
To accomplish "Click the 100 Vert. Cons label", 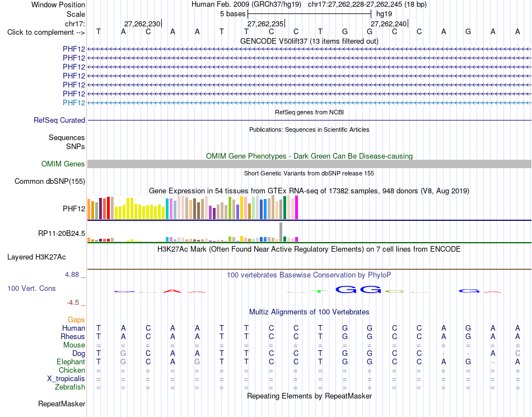I will click(x=31, y=288).
